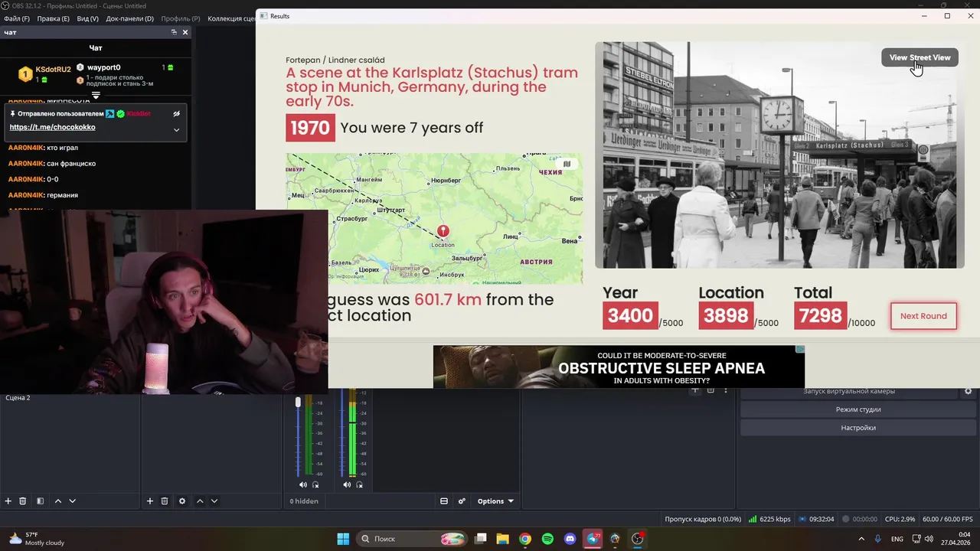Viewport: 980px width, 551px height.
Task: Open Док-панели (D) menu
Action: pos(129,18)
